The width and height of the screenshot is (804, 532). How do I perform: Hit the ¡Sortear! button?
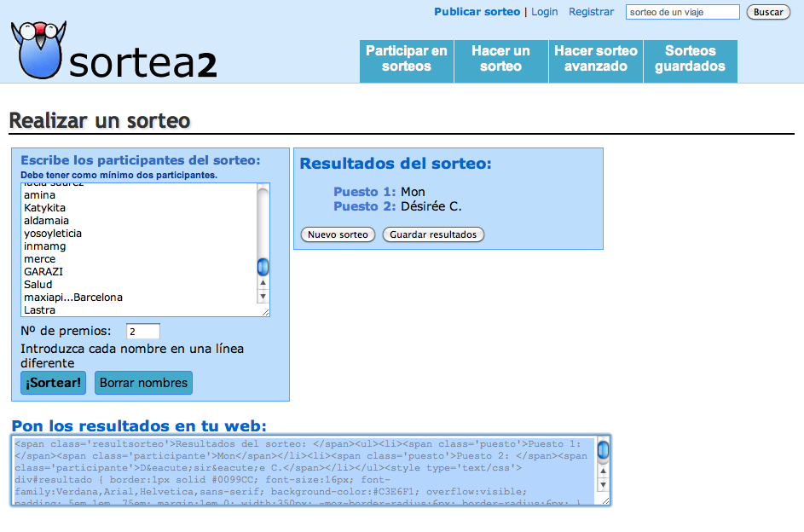53,383
